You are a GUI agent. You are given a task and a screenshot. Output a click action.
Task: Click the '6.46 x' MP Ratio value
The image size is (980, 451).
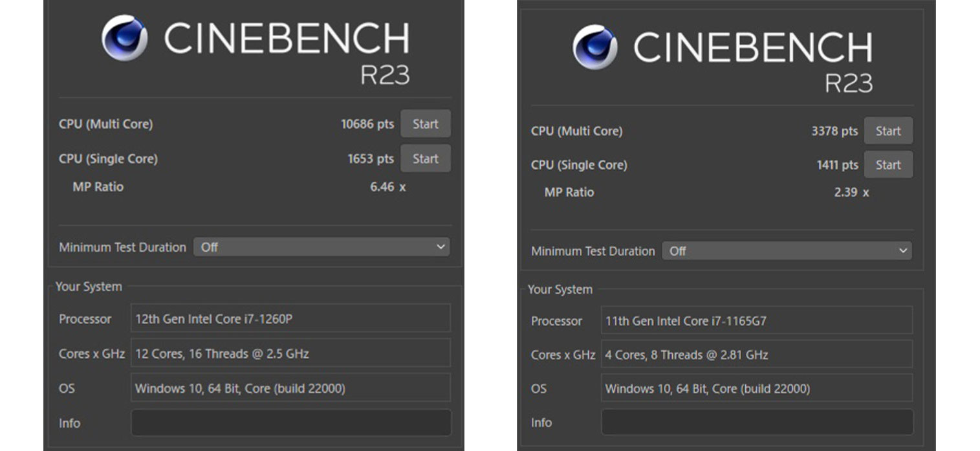click(387, 187)
